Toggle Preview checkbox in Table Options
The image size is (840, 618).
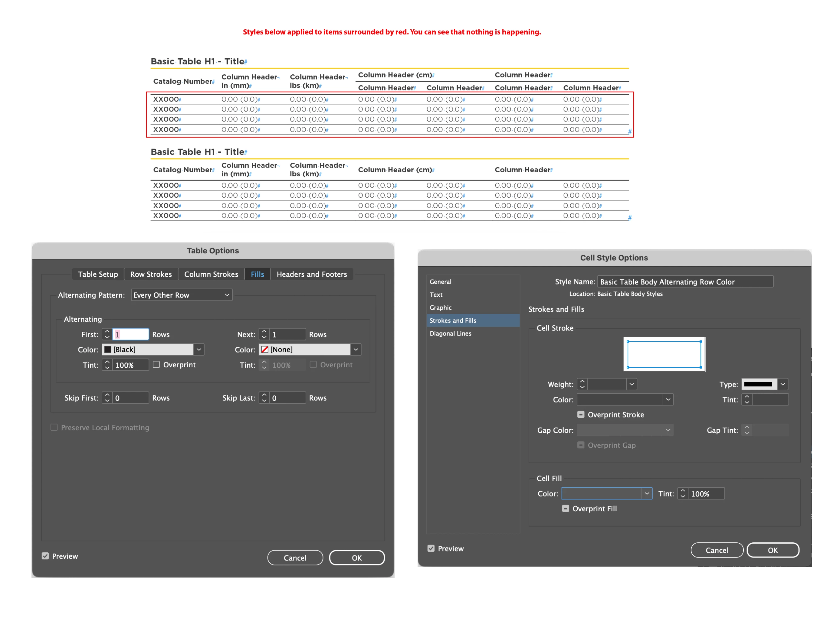pos(45,556)
